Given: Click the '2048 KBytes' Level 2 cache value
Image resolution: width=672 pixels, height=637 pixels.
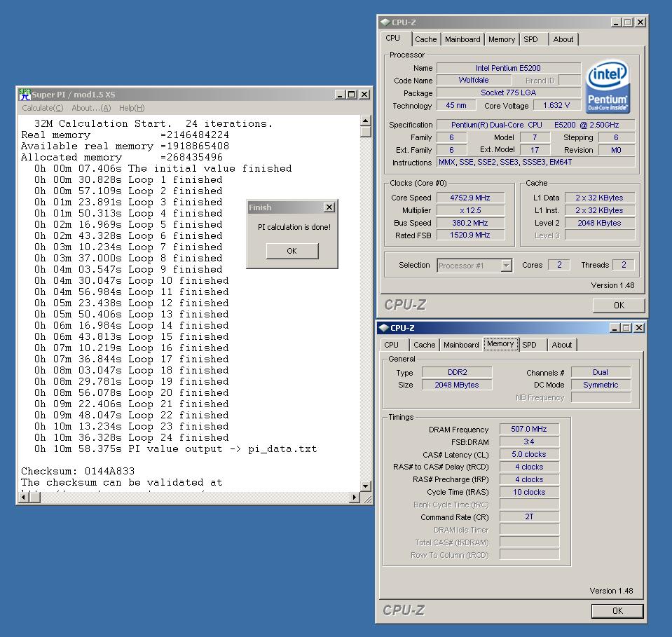Looking at the screenshot, I should coord(600,223).
